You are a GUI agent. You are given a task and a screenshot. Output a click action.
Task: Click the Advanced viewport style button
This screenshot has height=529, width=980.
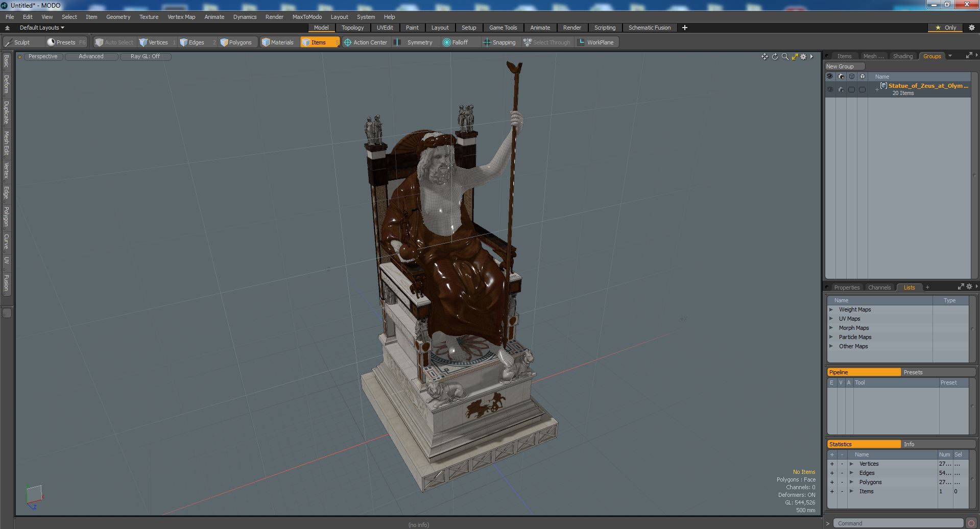coord(91,57)
